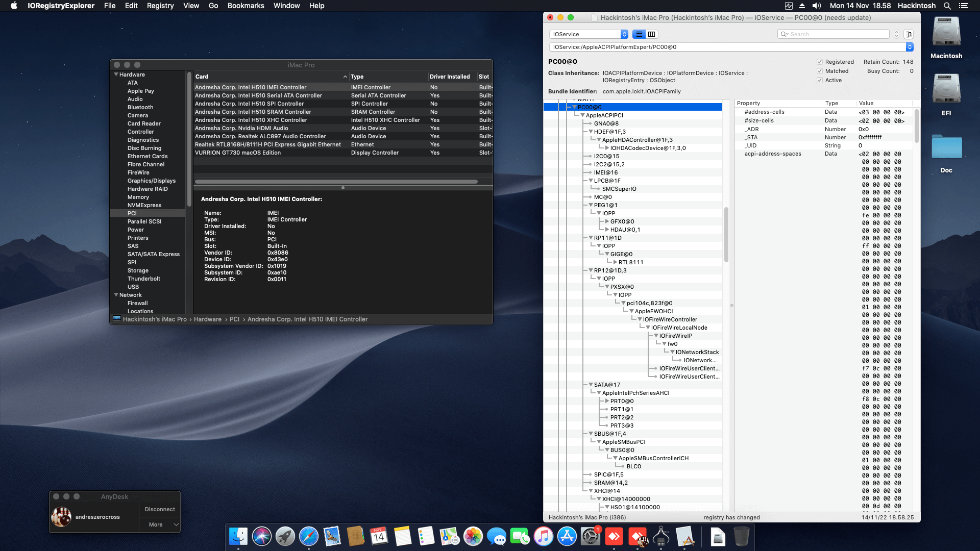Screen dimensions: 980x551
Task: Open the Registry menu
Action: [x=160, y=6]
